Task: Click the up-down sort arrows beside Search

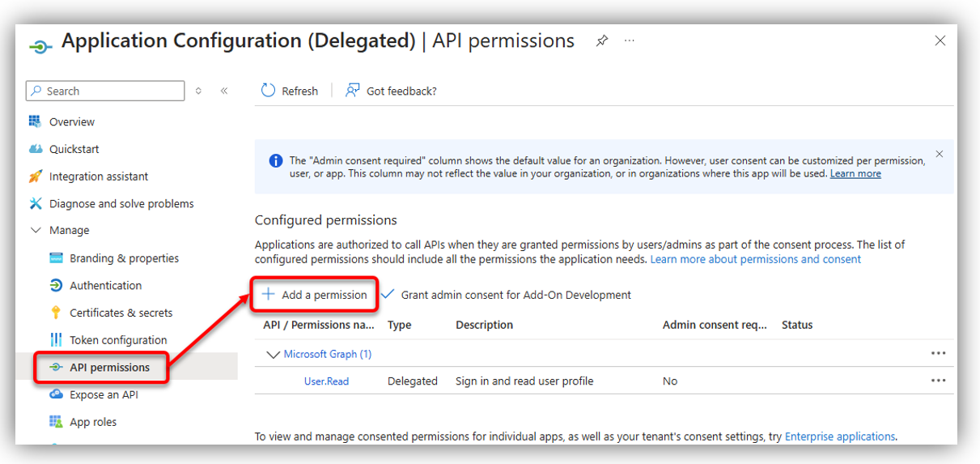Action: [x=198, y=91]
